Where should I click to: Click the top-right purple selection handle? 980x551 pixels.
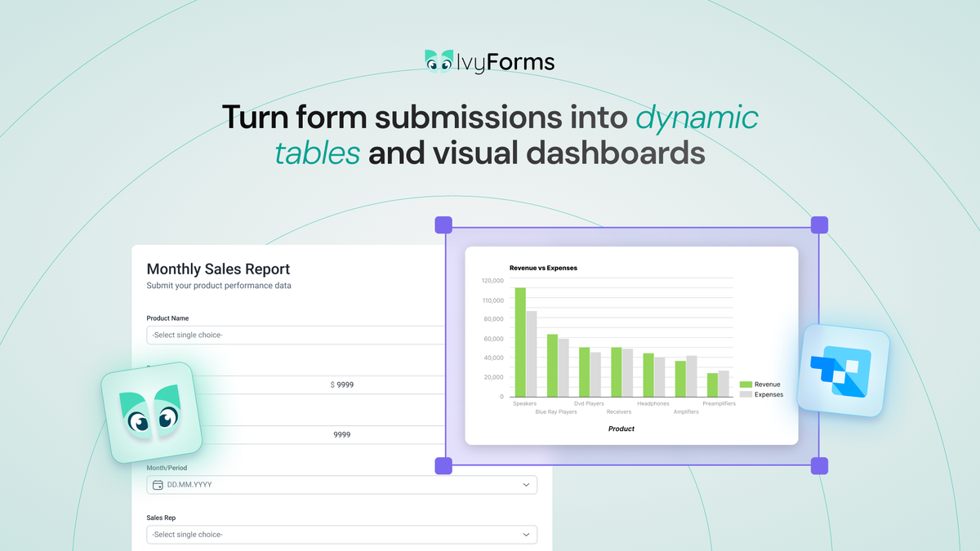point(819,224)
